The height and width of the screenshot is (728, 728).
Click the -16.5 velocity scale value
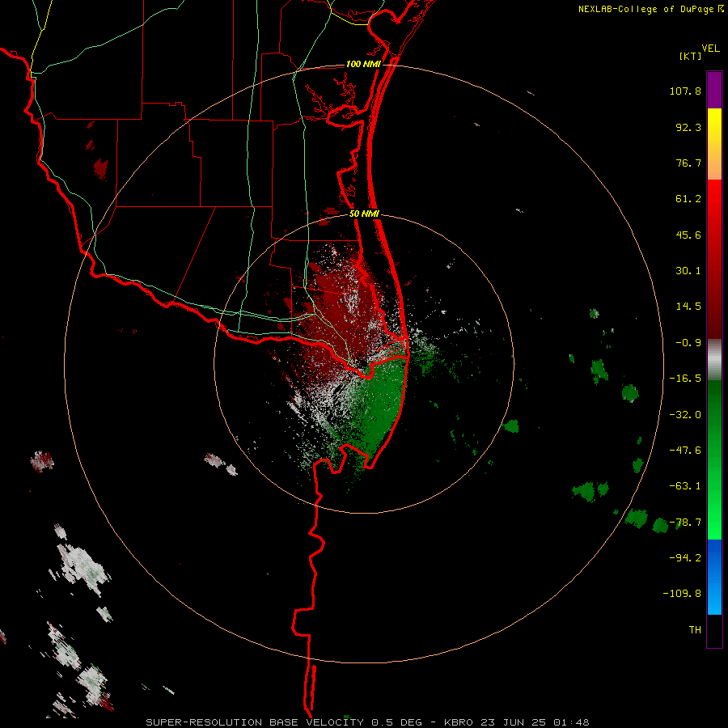(685, 379)
